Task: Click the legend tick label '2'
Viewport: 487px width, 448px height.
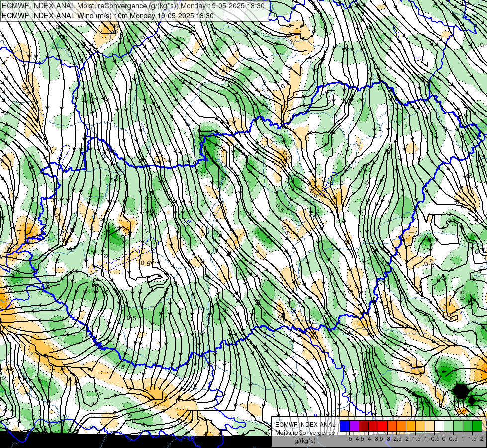Action: [x=482, y=439]
